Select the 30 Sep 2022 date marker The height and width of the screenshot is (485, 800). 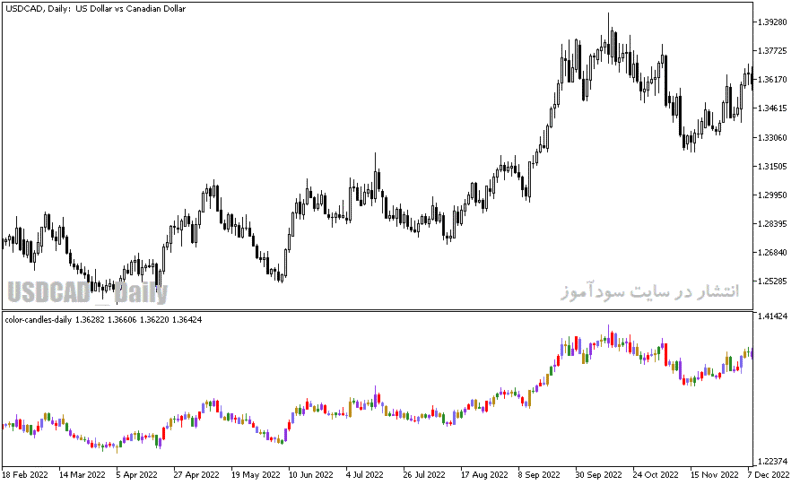point(598,475)
